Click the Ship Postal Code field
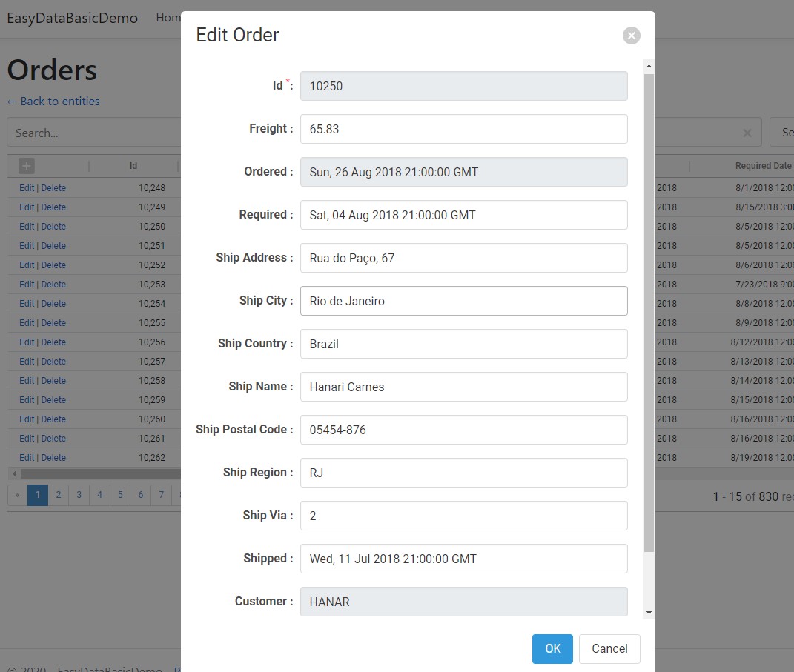This screenshot has width=794, height=672. [x=463, y=430]
